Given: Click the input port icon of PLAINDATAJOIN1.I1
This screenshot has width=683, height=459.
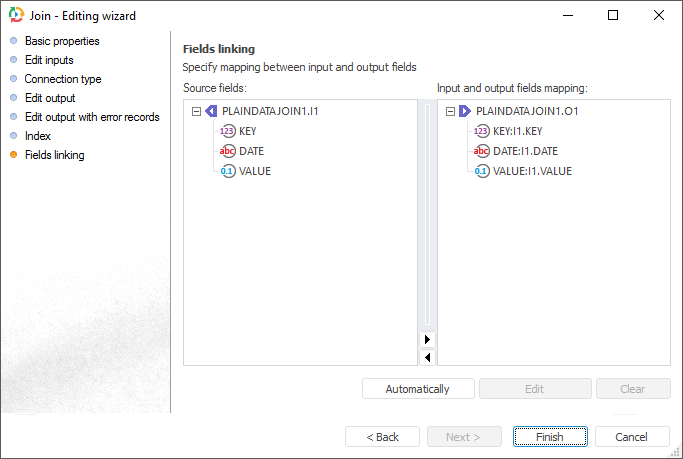Looking at the screenshot, I should coord(211,111).
